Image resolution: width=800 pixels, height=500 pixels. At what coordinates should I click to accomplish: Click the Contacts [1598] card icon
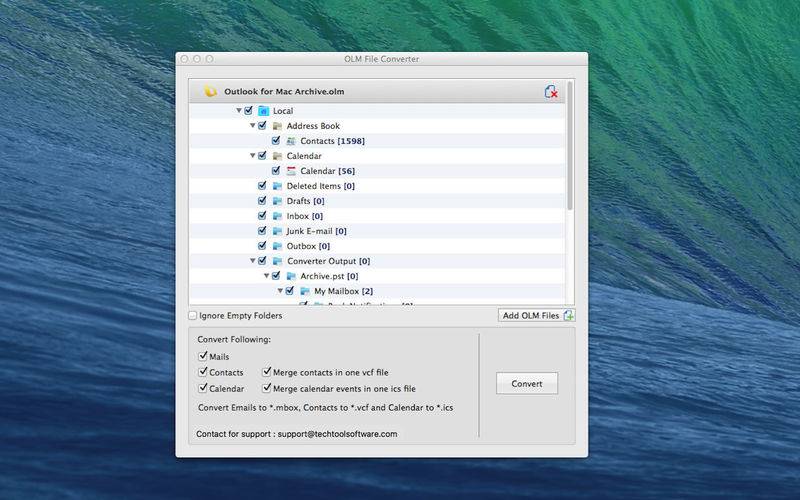tap(291, 141)
